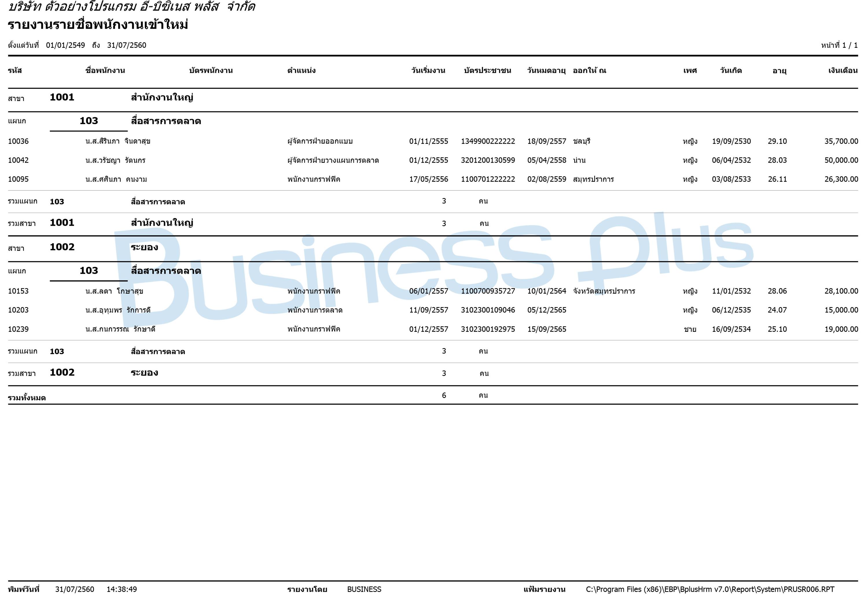This screenshot has width=868, height=595.
Task: Select ID number 3102300109046
Action: pos(488,310)
